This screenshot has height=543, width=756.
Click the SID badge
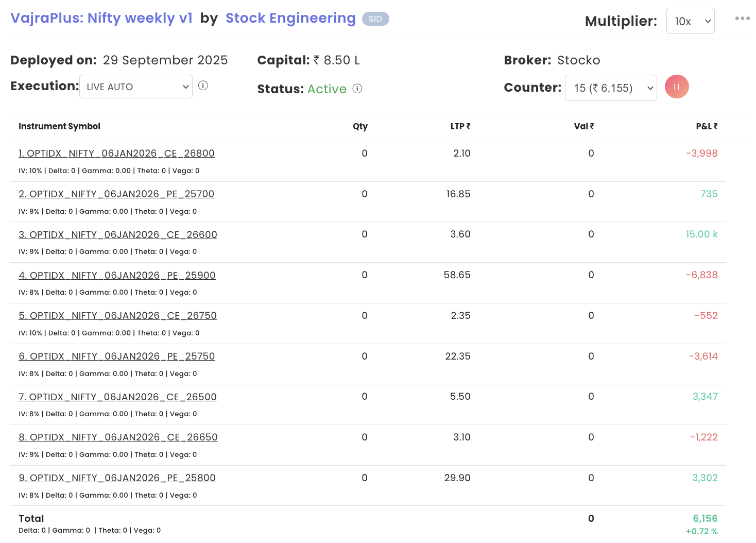[x=375, y=19]
